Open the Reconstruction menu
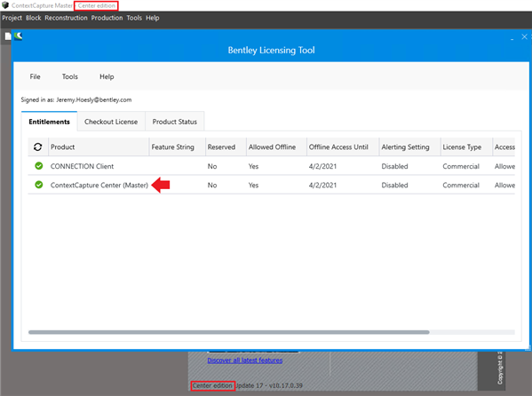This screenshot has height=396, width=532. pyautogui.click(x=66, y=18)
